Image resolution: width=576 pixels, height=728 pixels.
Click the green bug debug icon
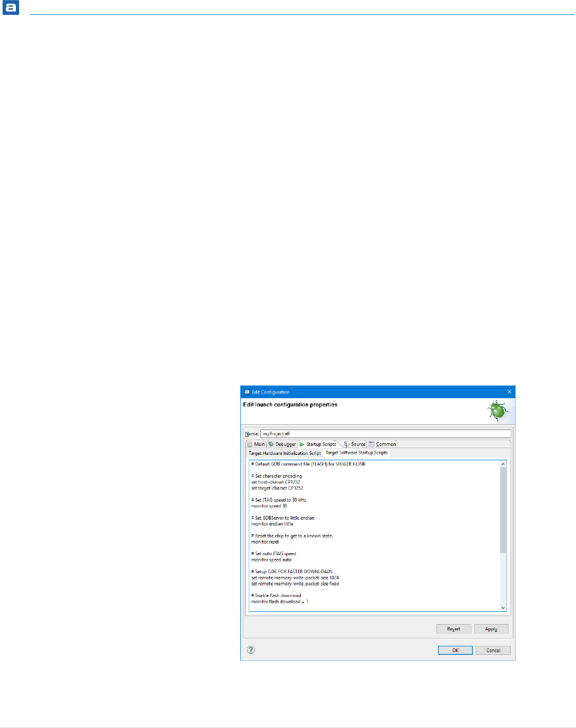pos(498,411)
